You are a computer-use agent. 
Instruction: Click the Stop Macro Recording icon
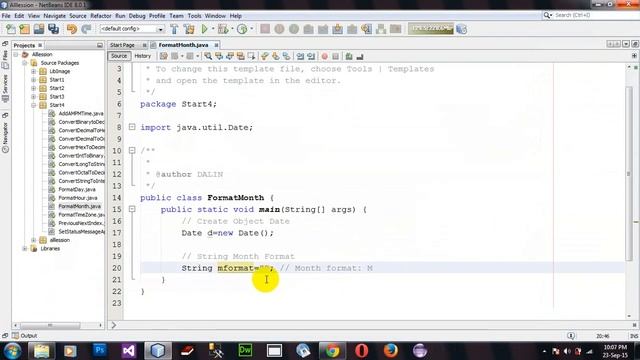(x=335, y=56)
